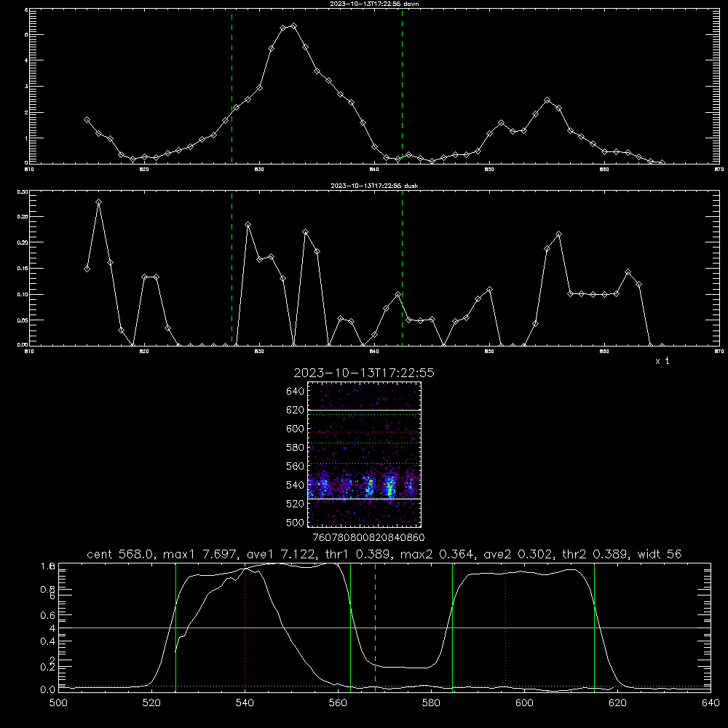
Task: Click the '500' x-axis label of bottom plot
Action: [58, 703]
